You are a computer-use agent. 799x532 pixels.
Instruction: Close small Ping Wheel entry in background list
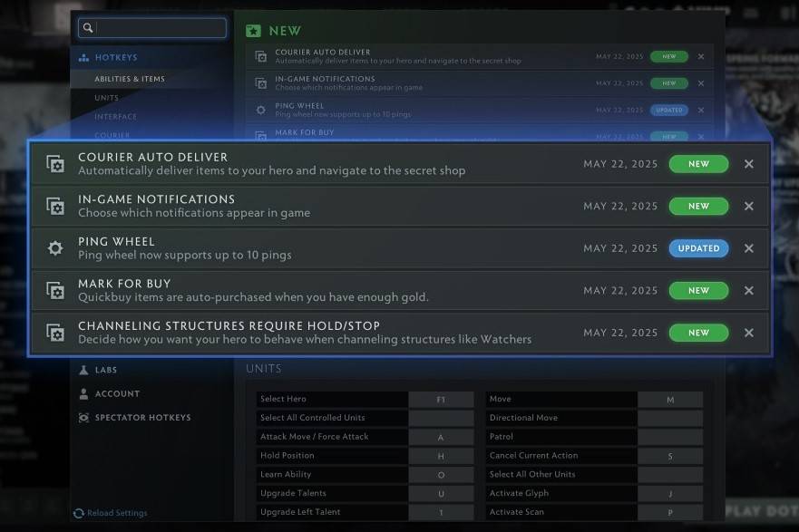(701, 110)
